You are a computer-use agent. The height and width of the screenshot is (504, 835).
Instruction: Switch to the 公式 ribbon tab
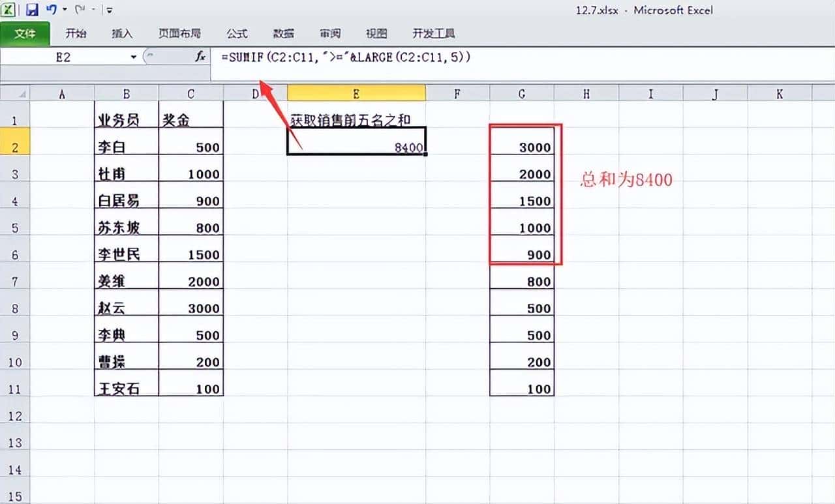237,33
